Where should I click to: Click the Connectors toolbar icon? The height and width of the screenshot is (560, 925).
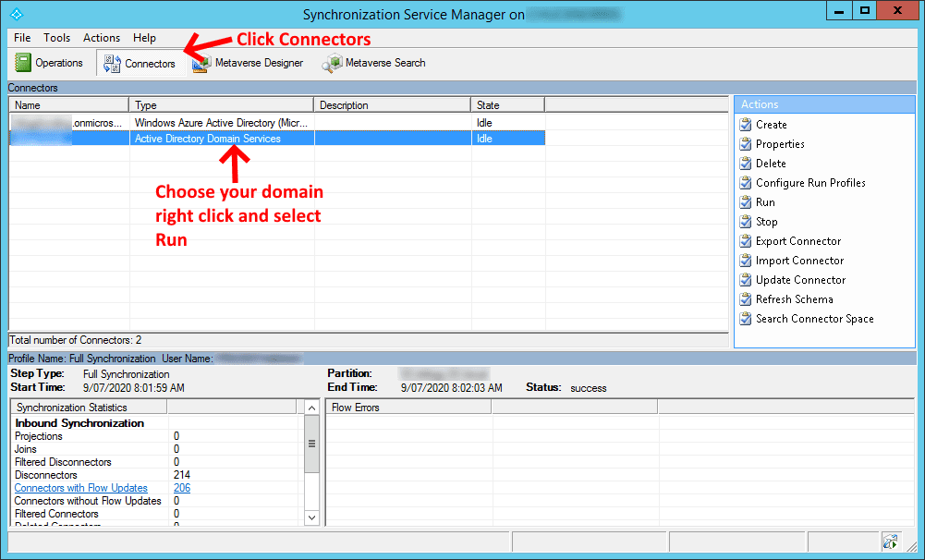pyautogui.click(x=112, y=63)
